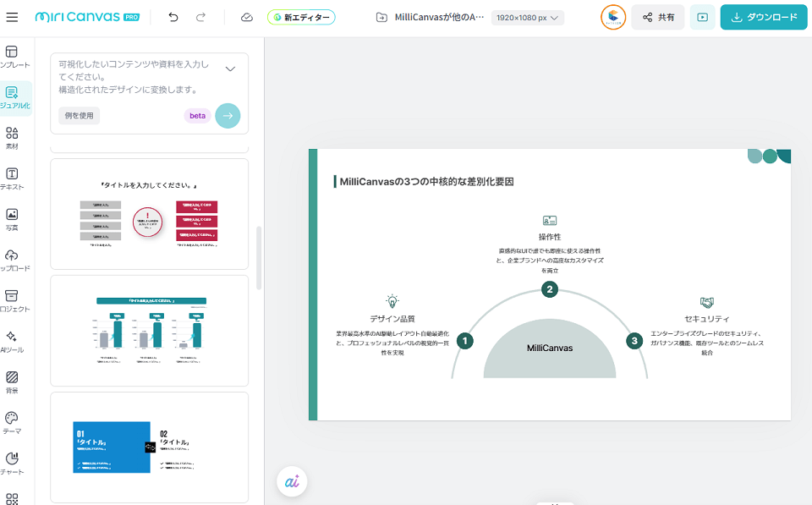Click the content input text area
The width and height of the screenshot is (812, 505).
[135, 77]
